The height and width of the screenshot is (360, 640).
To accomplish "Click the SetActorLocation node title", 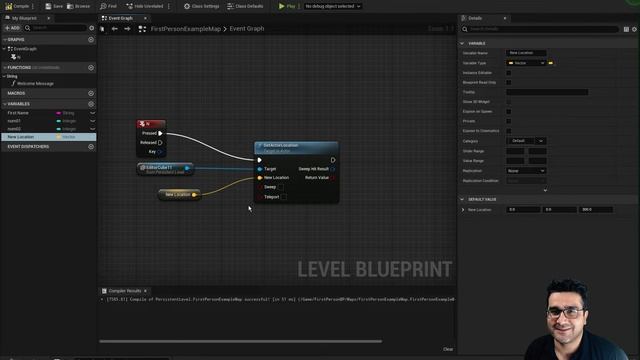I will click(x=281, y=145).
